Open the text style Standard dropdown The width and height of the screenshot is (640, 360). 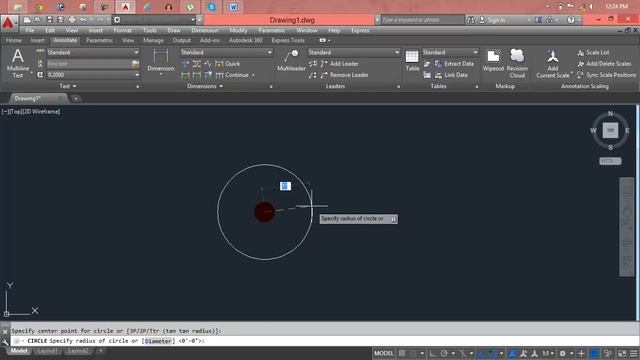[x=93, y=53]
